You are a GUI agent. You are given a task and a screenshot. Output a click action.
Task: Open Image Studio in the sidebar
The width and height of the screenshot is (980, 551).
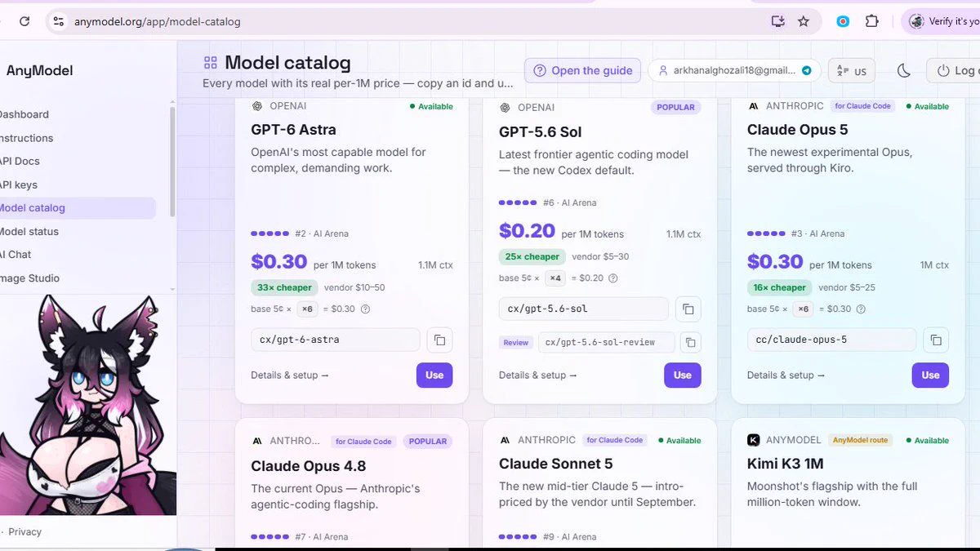29,278
